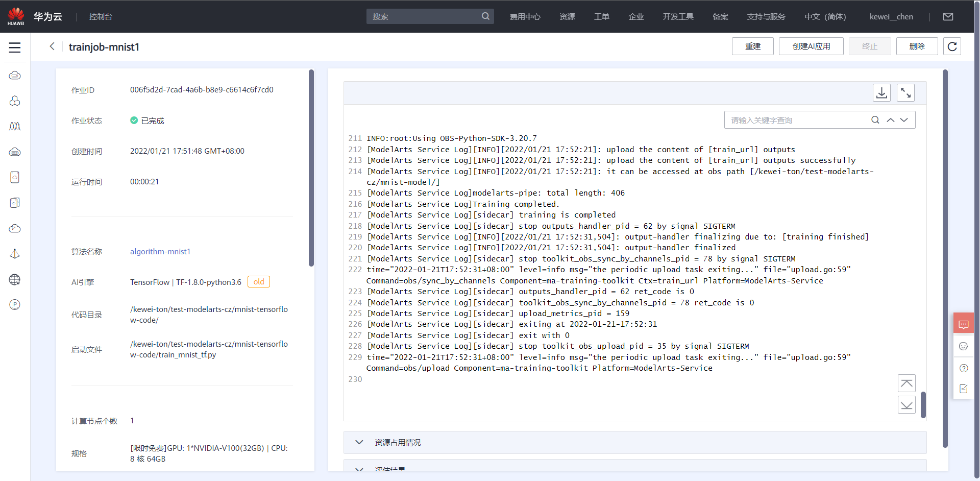Click log line 216 Training completed
The image size is (980, 481).
click(x=463, y=204)
